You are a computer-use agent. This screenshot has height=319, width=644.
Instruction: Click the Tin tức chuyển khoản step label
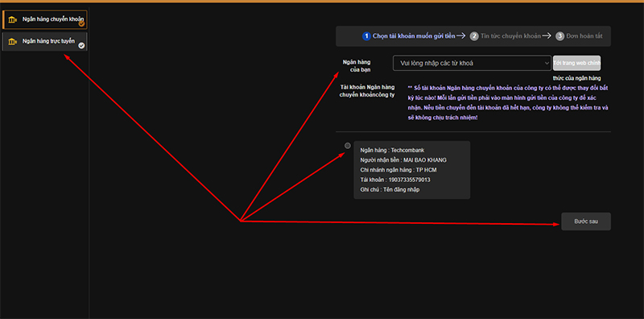click(510, 36)
